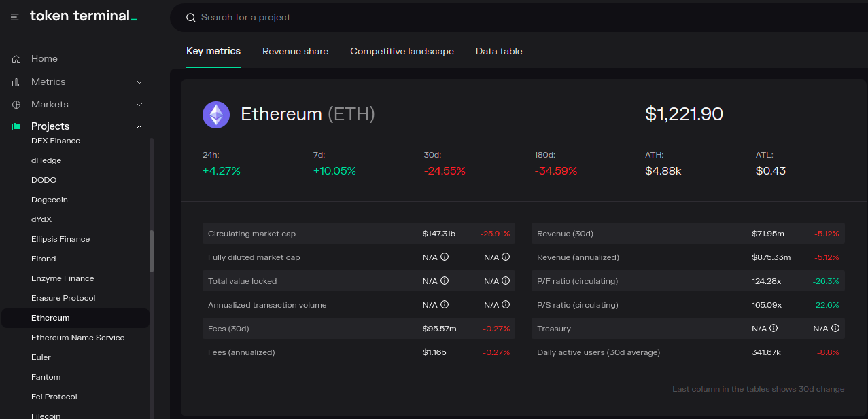
Task: Click the Projects folder icon
Action: [x=16, y=126]
